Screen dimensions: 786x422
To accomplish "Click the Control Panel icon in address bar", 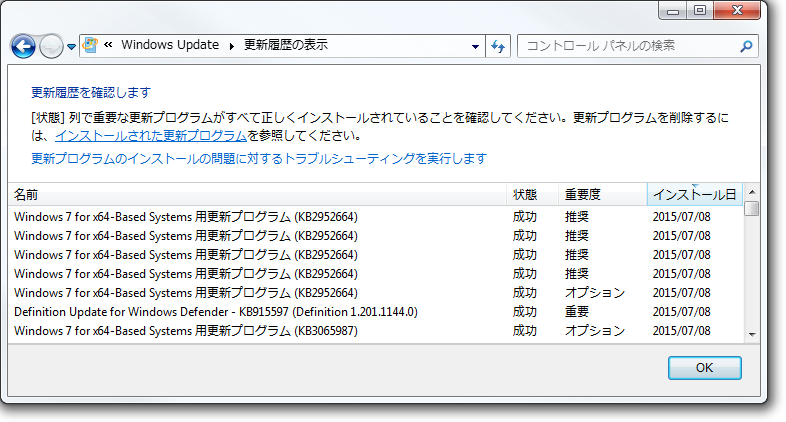I will 92,45.
